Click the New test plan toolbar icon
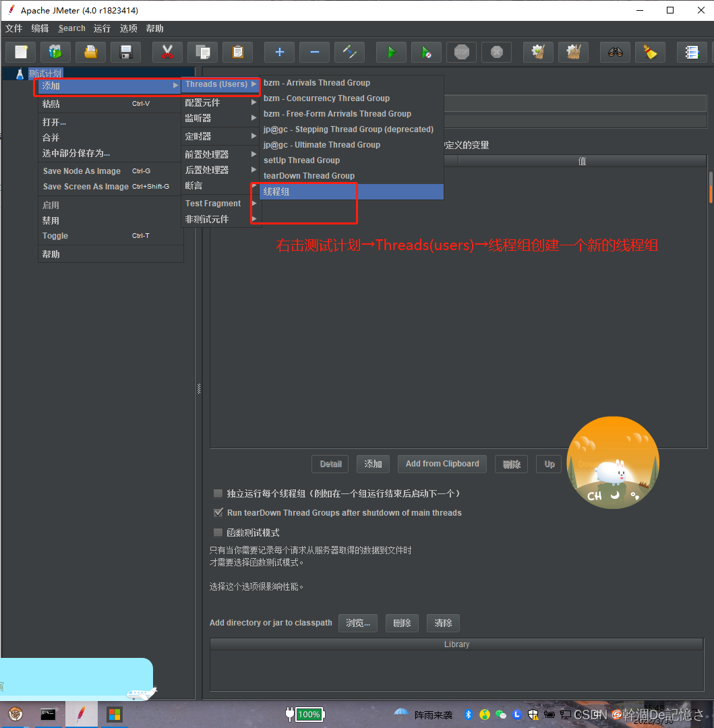Viewport: 714px width, 728px height. click(21, 52)
